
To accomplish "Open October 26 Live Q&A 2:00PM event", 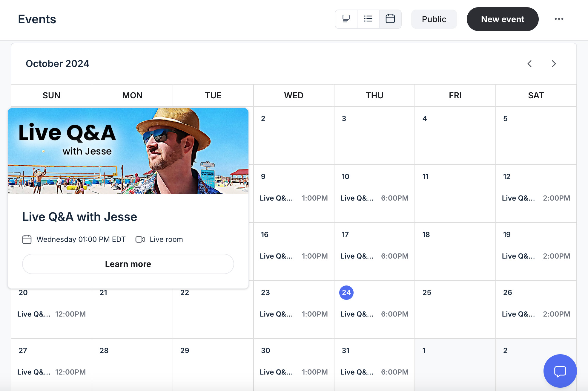I will pyautogui.click(x=536, y=314).
